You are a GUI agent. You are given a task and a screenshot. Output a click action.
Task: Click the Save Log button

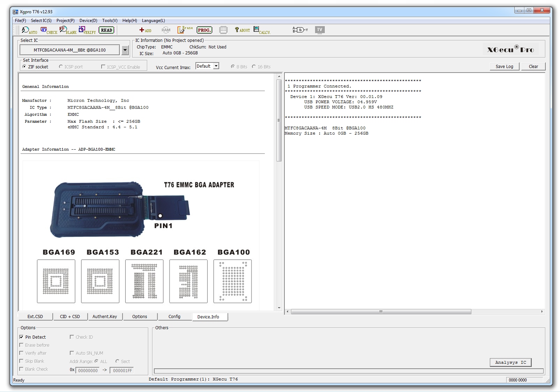[504, 66]
